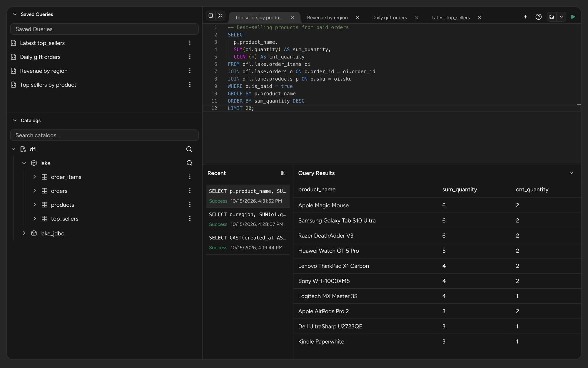Click the collapse editor icon with inward arrows

tap(220, 16)
